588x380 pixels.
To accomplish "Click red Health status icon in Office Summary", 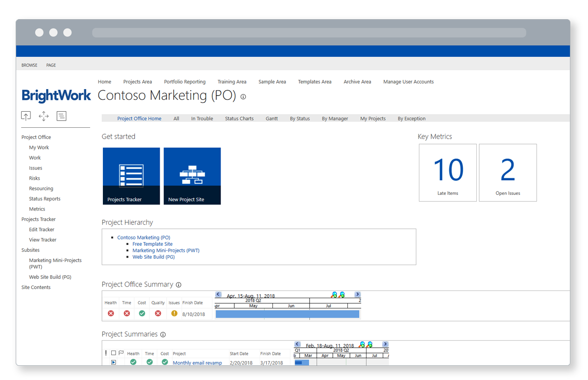I will (111, 313).
